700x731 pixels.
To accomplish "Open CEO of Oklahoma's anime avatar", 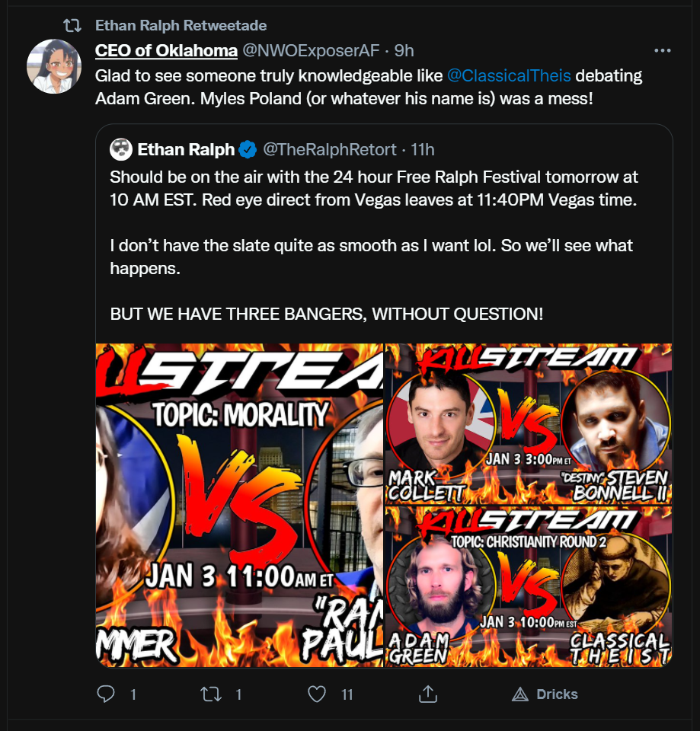I will tap(54, 66).
